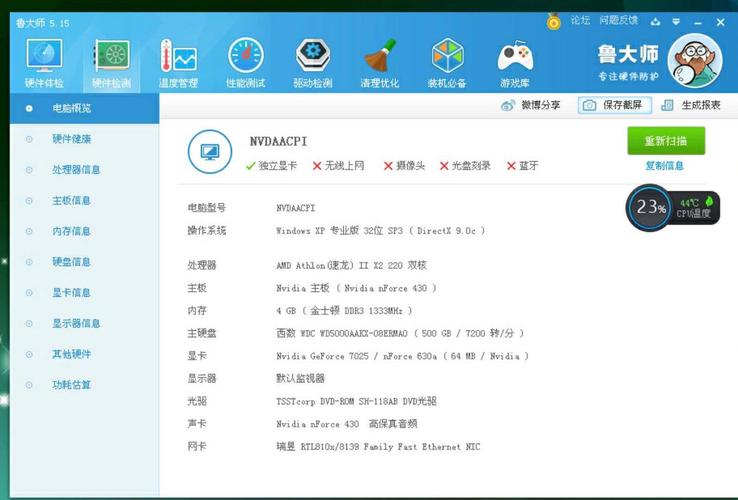Open the 硬件体检 hardware checkup icon
Viewport: 738px width, 500px height.
click(x=44, y=63)
